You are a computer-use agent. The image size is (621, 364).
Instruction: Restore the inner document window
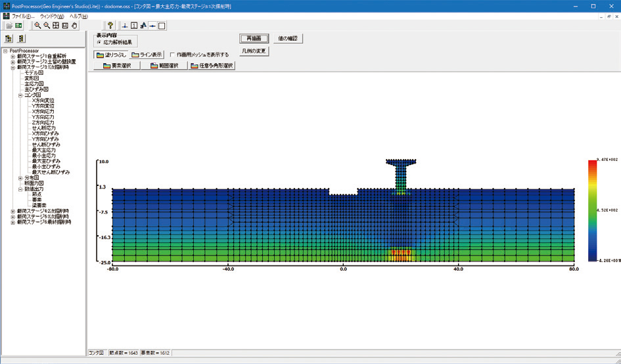pos(609,16)
